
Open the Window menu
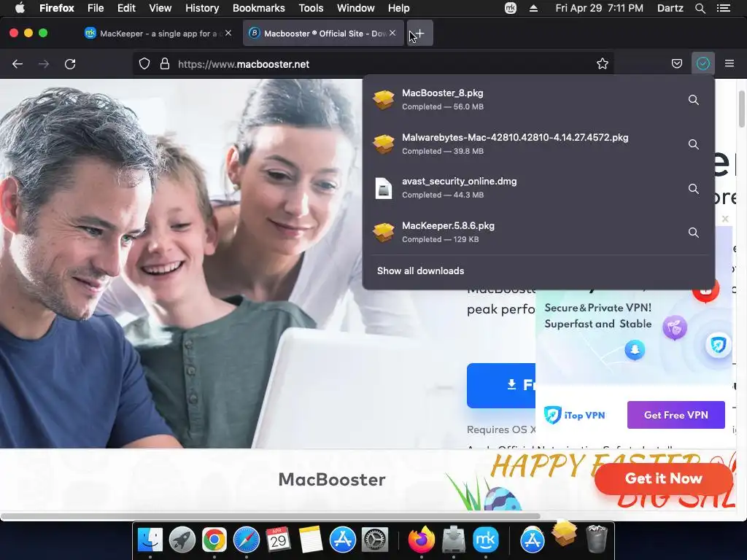[356, 8]
